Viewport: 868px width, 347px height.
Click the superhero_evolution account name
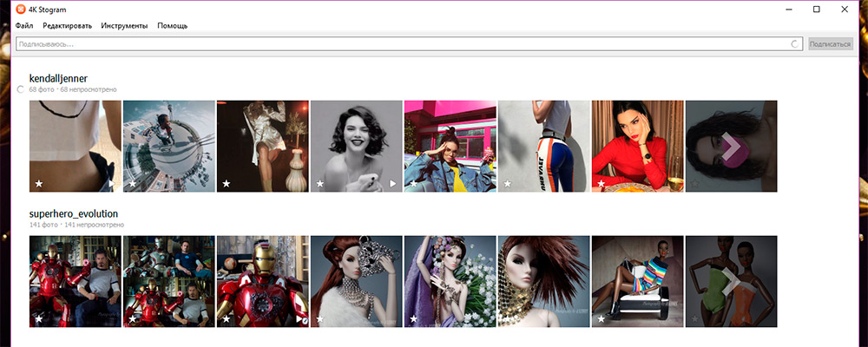click(73, 213)
